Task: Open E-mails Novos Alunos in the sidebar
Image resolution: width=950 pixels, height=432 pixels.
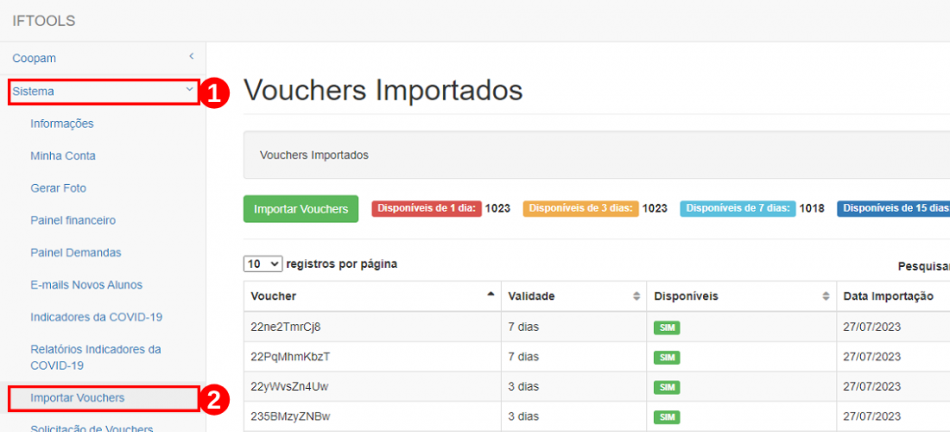Action: click(87, 284)
